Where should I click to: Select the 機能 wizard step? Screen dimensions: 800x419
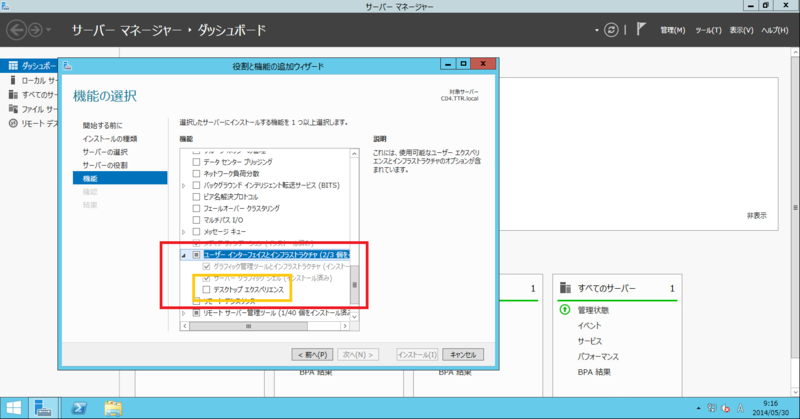[x=120, y=178]
